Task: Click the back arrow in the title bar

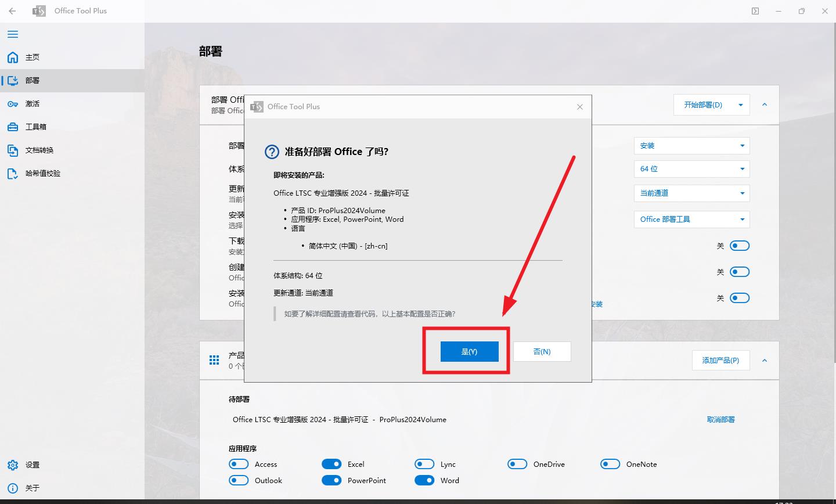Action: tap(12, 11)
